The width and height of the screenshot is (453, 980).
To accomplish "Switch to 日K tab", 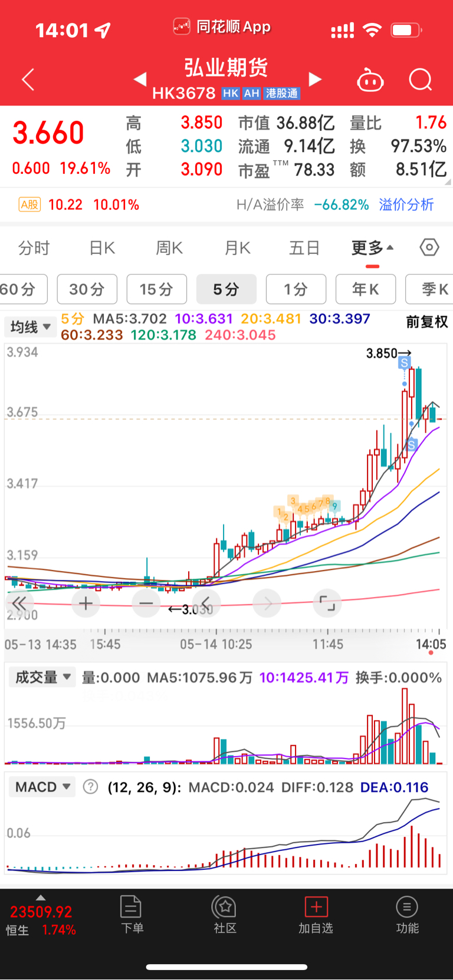I will [102, 248].
